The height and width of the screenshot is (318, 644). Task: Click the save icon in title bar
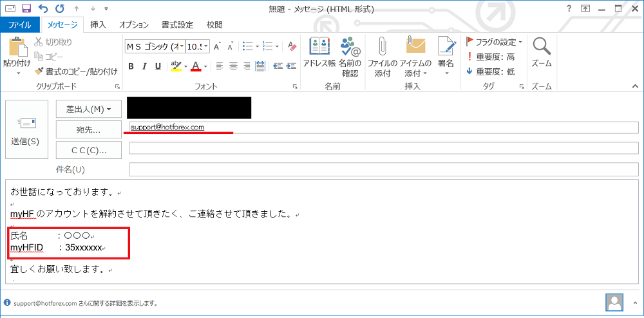(26, 8)
